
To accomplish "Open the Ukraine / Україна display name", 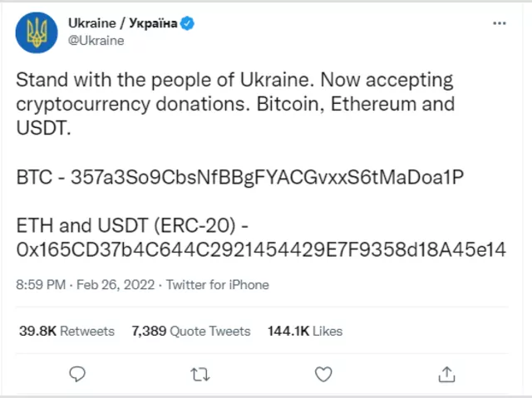I will [122, 23].
